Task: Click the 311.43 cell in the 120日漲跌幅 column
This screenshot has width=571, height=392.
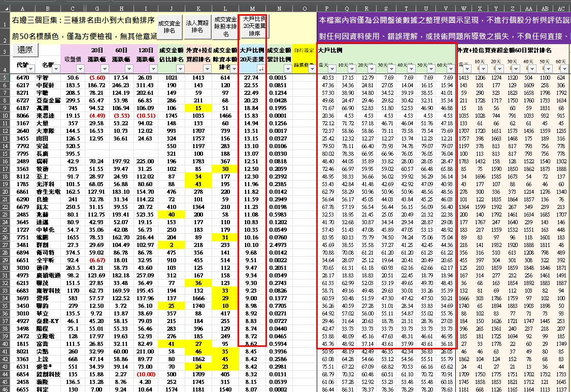Action: coord(146,85)
